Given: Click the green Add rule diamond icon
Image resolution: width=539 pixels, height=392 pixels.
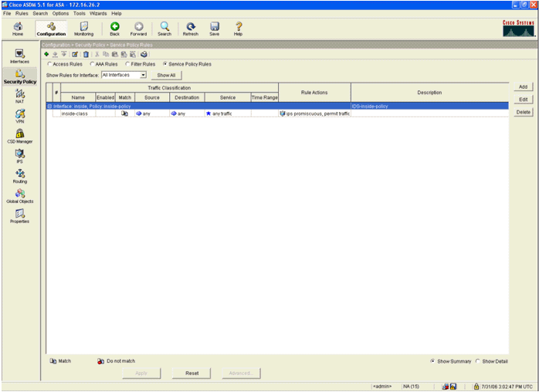Looking at the screenshot, I should coord(46,54).
